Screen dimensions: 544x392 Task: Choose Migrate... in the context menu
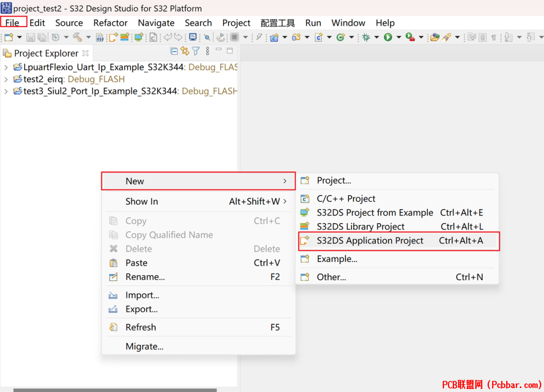pos(198,347)
